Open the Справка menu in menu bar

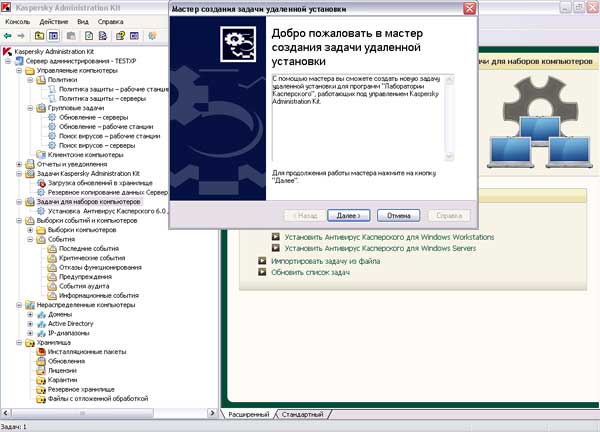pos(111,22)
